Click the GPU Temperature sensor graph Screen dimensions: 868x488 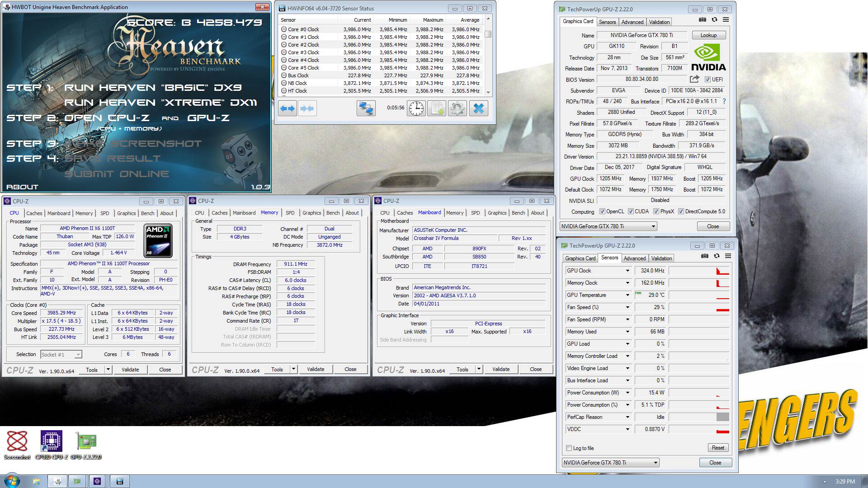[699, 295]
